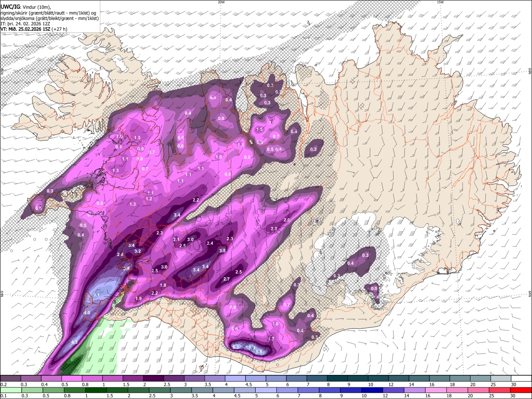Viewport: 532px width, 399px height.
Task: Click the 3.2 precipitation value
Action: pos(138,251)
